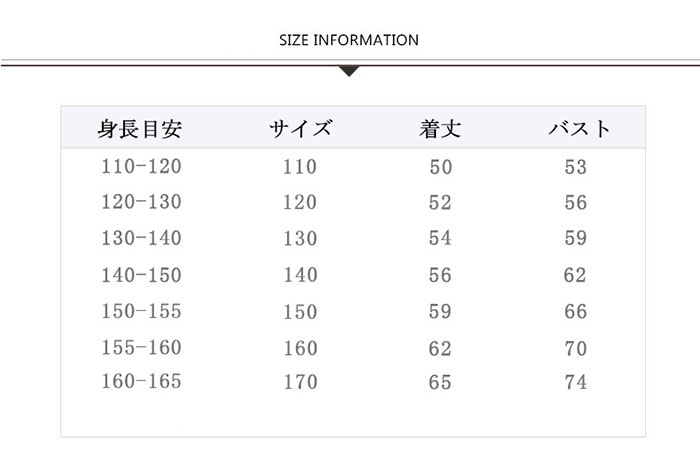This screenshot has width=700, height=450.
Task: Click the バスト value 53
Action: 575,167
